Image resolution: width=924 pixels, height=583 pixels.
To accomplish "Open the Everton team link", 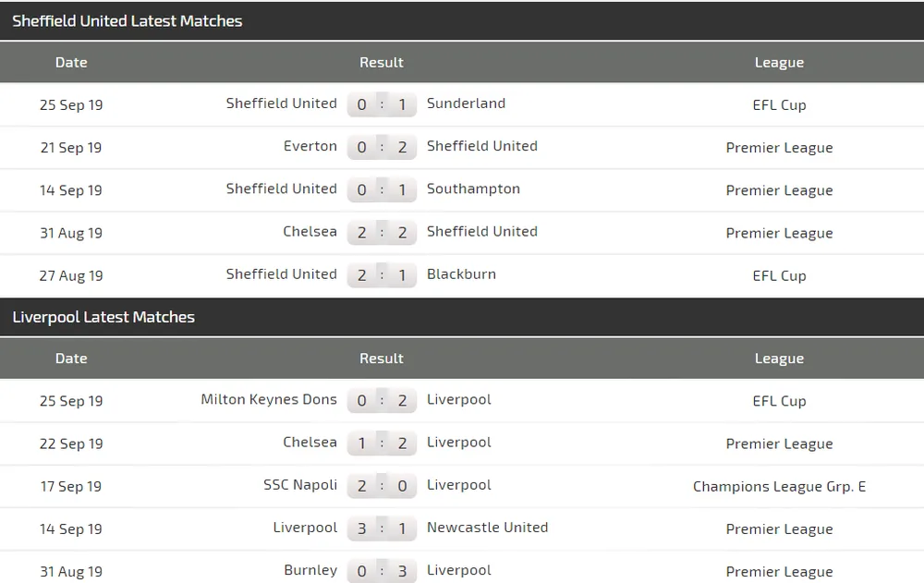I will [x=310, y=146].
